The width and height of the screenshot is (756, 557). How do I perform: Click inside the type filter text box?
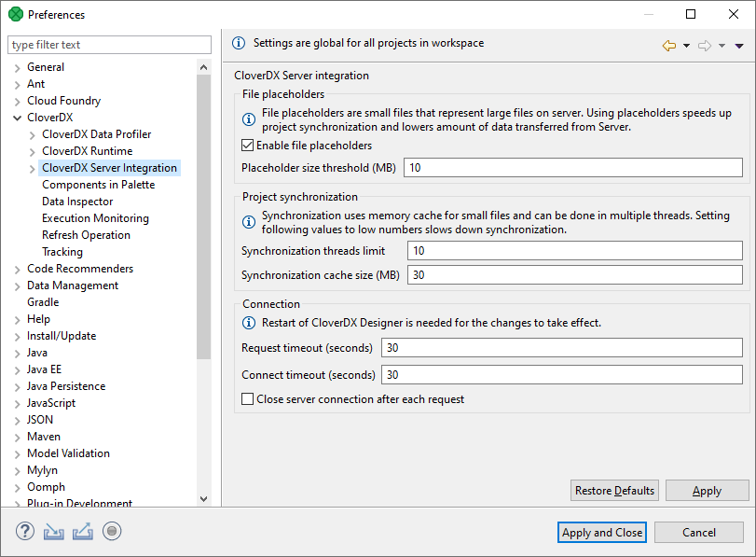[x=109, y=44]
